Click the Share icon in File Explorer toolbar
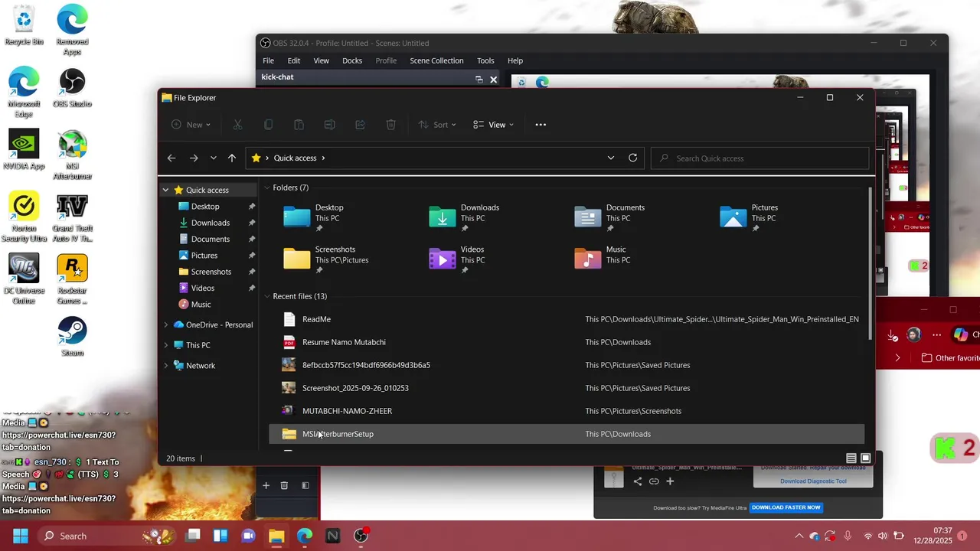Screen dimensions: 980x551 point(360,125)
